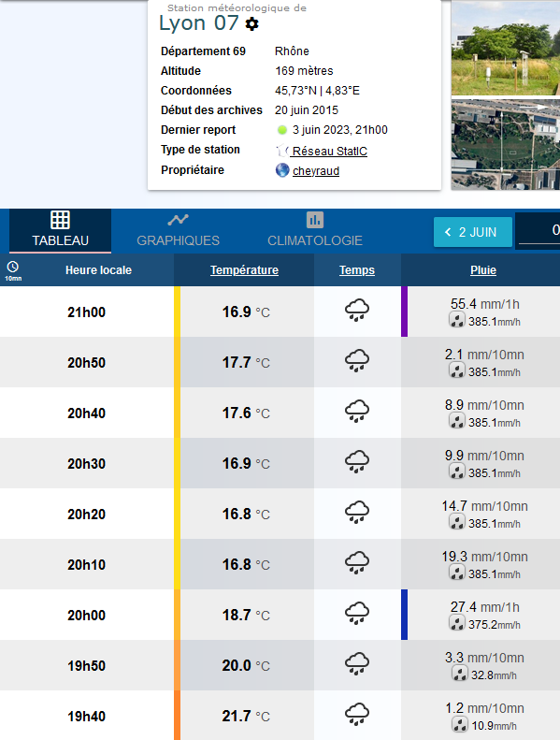This screenshot has height=740, width=560.
Task: Click the rain cloud icon in 21h00 row
Action: click(x=357, y=310)
